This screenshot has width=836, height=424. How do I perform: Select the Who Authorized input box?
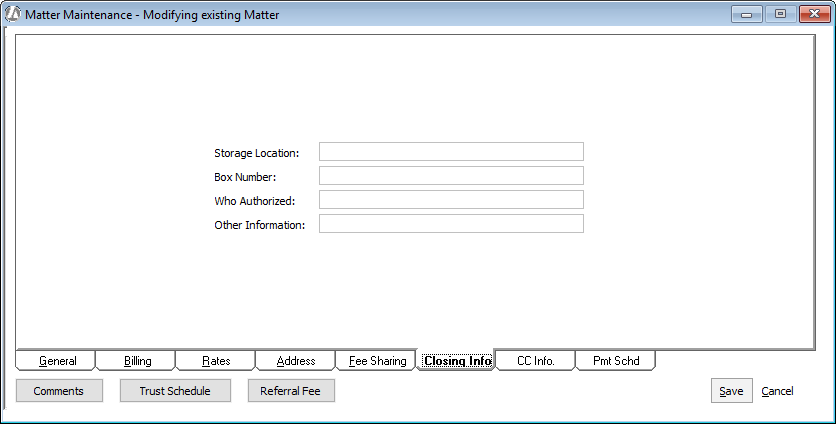tap(451, 199)
